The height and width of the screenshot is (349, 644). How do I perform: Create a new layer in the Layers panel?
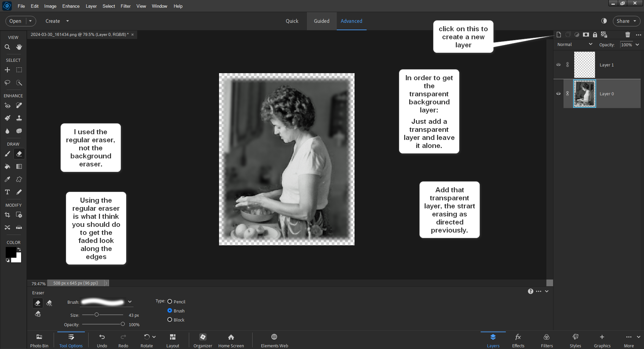pyautogui.click(x=558, y=35)
